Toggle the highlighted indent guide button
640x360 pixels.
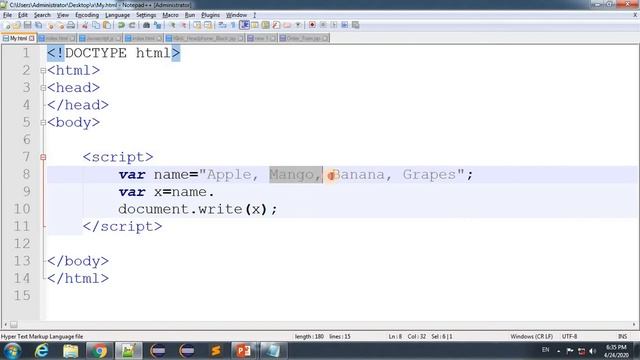(x=244, y=25)
